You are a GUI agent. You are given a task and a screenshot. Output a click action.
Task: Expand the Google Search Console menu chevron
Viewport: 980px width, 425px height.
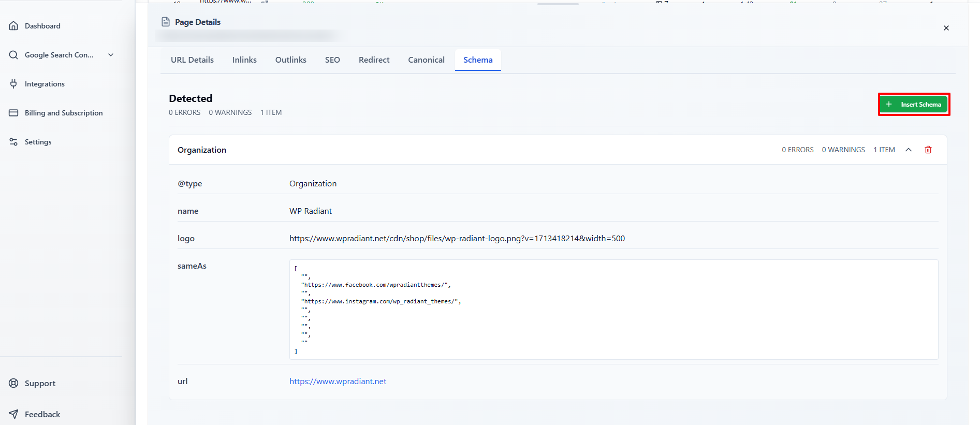111,55
